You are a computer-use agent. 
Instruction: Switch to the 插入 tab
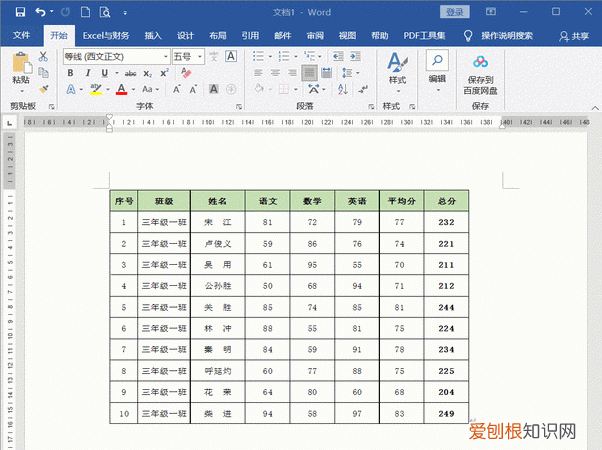[153, 36]
